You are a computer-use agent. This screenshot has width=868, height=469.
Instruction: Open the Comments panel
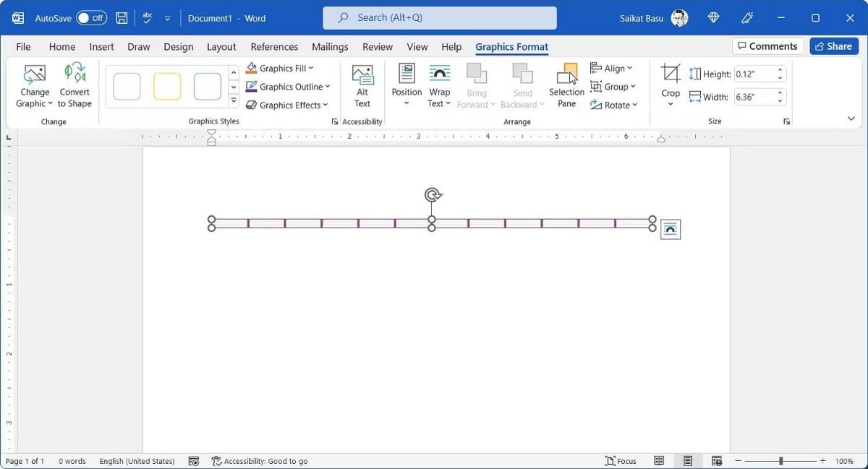767,46
